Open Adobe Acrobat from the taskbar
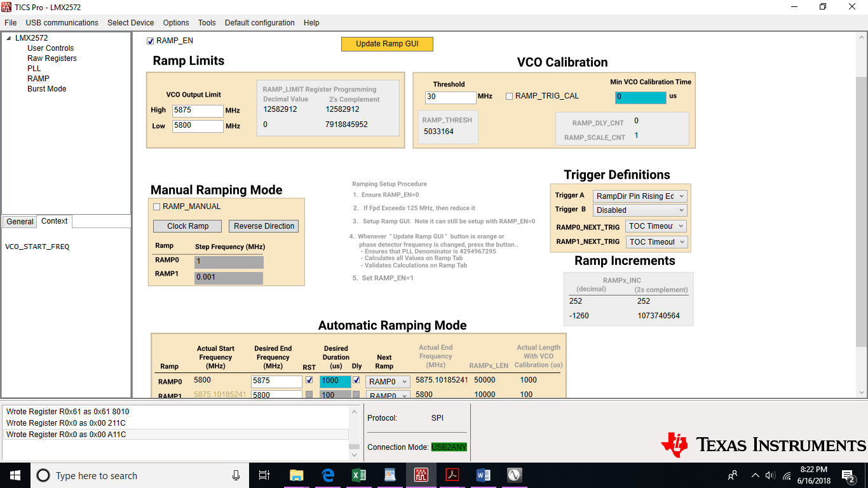The width and height of the screenshot is (868, 488). tap(452, 475)
